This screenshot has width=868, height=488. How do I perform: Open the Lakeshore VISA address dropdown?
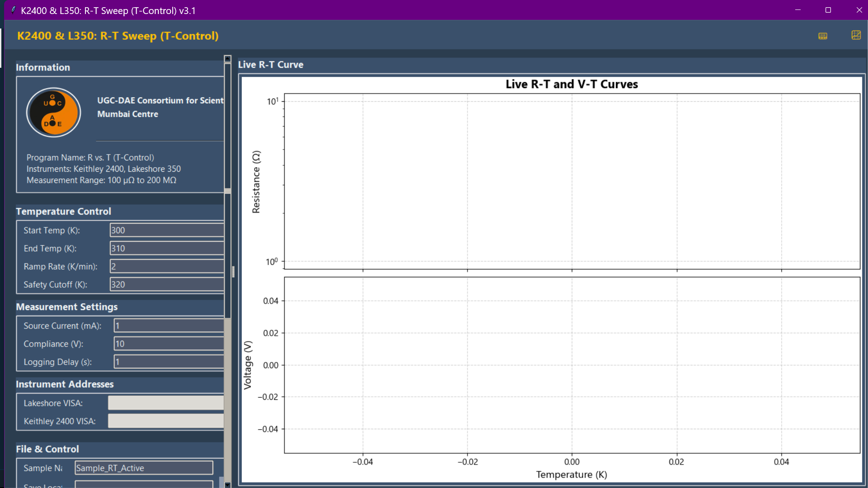coord(166,403)
